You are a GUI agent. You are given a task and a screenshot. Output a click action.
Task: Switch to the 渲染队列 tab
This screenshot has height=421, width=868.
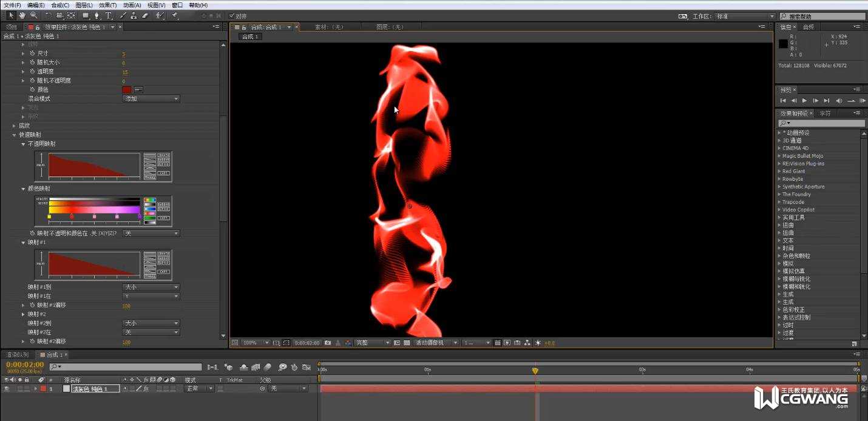[x=17, y=354]
